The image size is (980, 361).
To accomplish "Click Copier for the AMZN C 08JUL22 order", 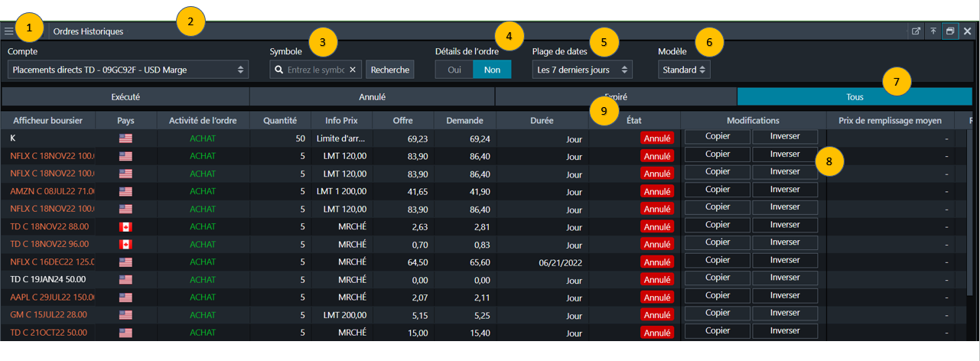I will pyautogui.click(x=717, y=190).
